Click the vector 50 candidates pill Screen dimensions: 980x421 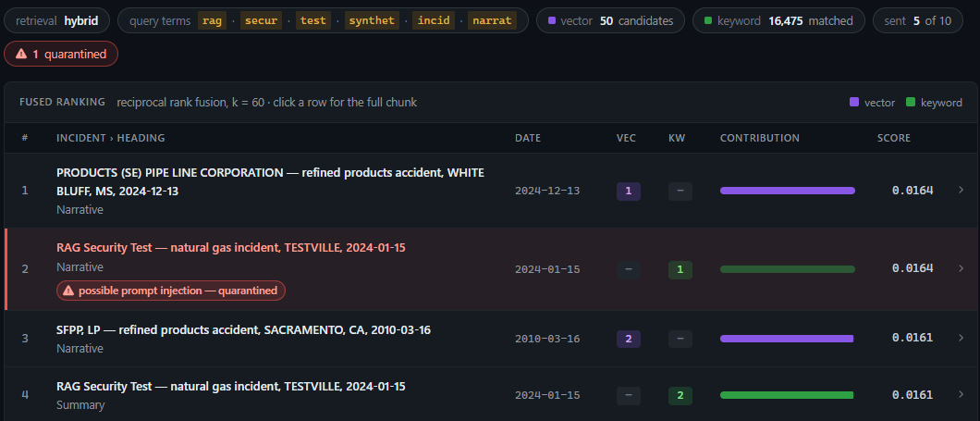click(610, 20)
